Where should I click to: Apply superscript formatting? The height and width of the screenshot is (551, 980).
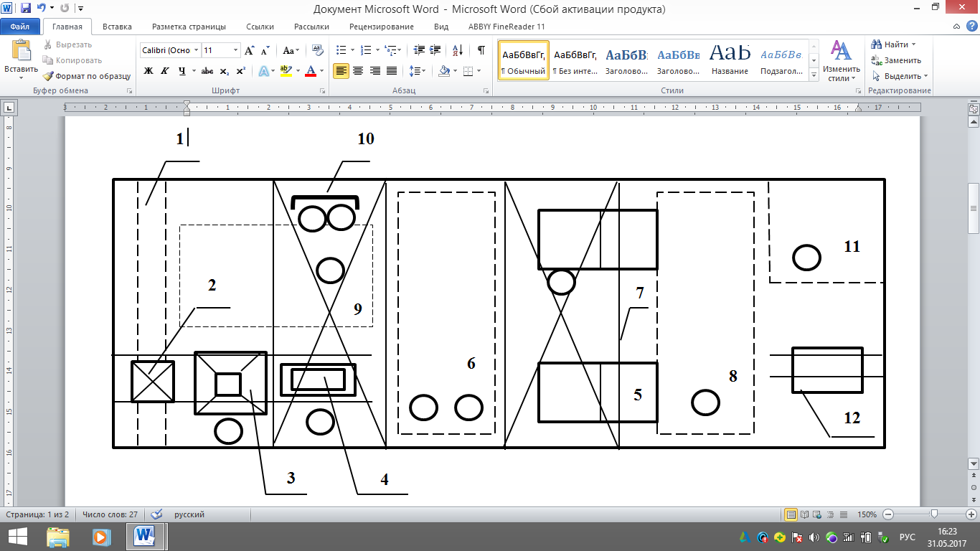point(241,71)
